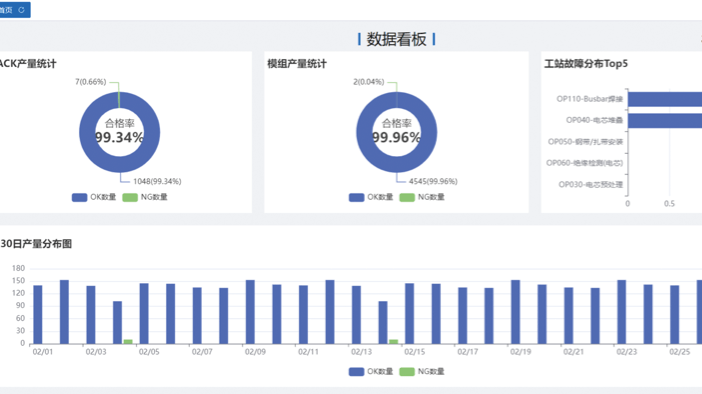Click the 02/01 blue bar in daily chart
Viewport: 702px width, 394px height.
(x=38, y=315)
